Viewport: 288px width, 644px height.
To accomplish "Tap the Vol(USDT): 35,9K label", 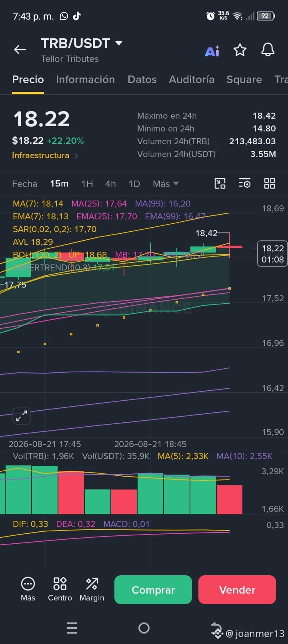I will click(116, 456).
